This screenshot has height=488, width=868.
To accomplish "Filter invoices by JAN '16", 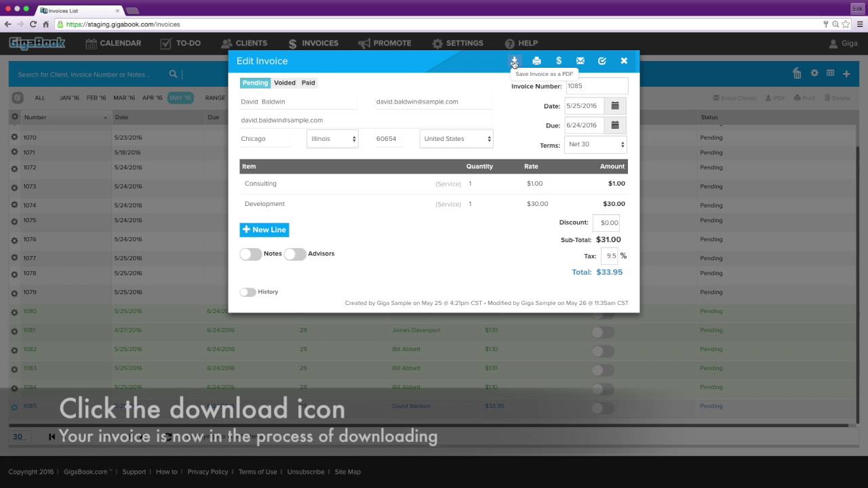I will coord(69,98).
